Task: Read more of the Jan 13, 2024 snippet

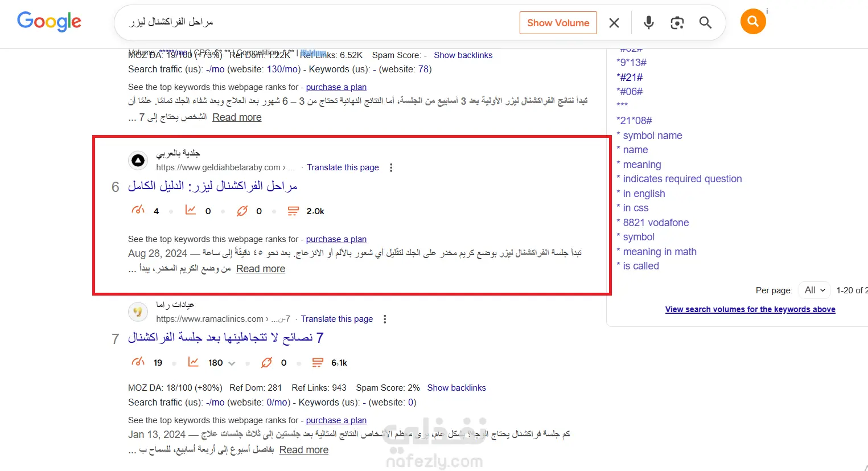Action: (304, 450)
